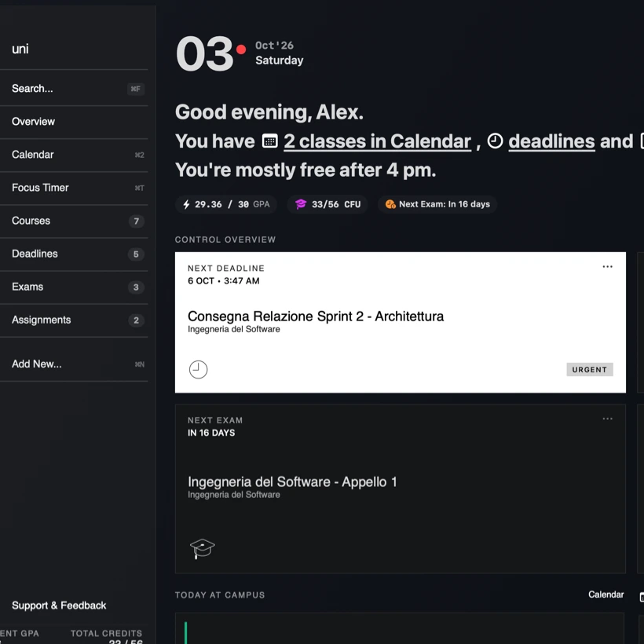
Task: Click the clock icon in Next Deadline card
Action: pyautogui.click(x=198, y=369)
